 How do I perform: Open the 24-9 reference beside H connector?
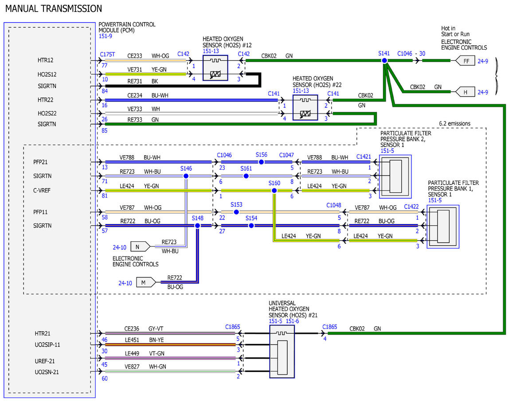pos(483,92)
